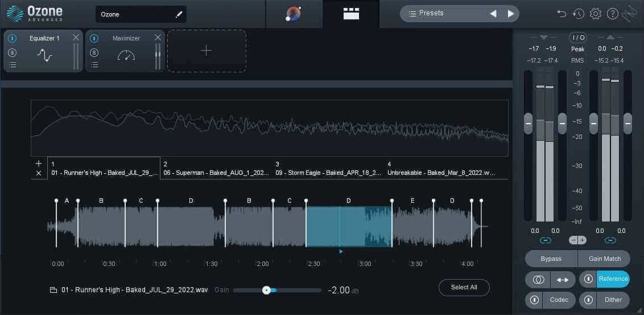This screenshot has width=644, height=315.
Task: Open the Reference panel button
Action: click(x=613, y=279)
